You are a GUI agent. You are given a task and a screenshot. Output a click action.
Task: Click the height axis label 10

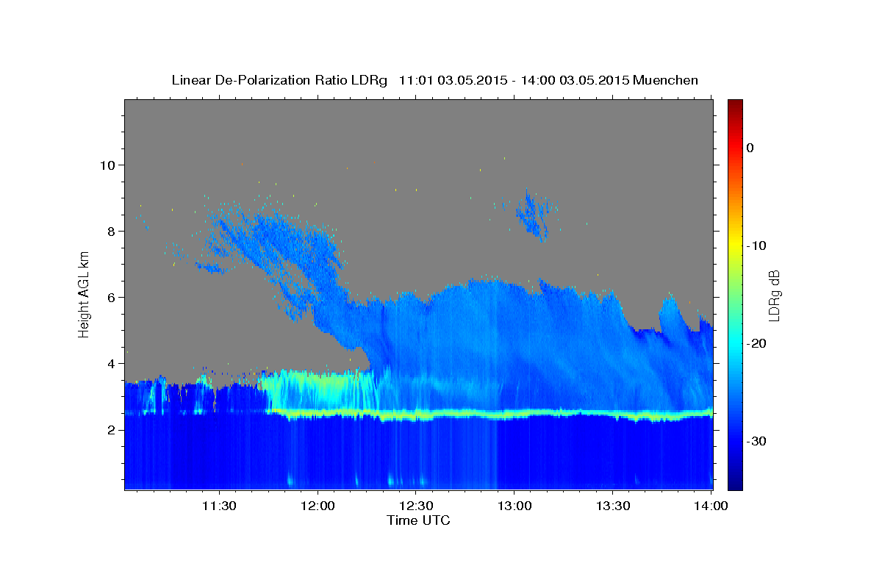click(x=110, y=165)
